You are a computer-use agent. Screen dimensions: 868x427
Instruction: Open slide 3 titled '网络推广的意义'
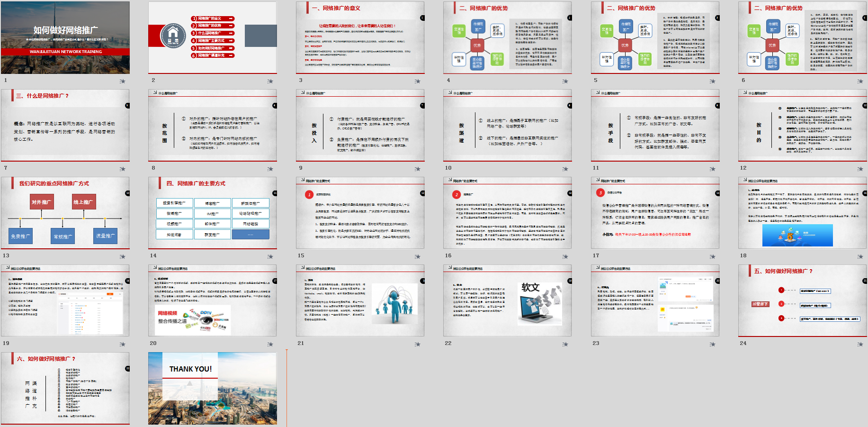pos(360,37)
